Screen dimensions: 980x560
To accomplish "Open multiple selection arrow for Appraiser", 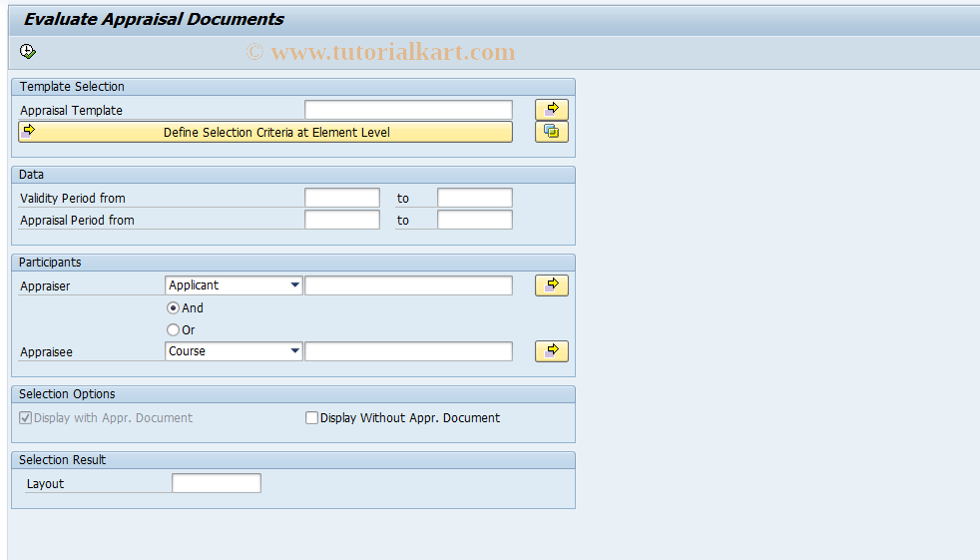I will tap(551, 285).
